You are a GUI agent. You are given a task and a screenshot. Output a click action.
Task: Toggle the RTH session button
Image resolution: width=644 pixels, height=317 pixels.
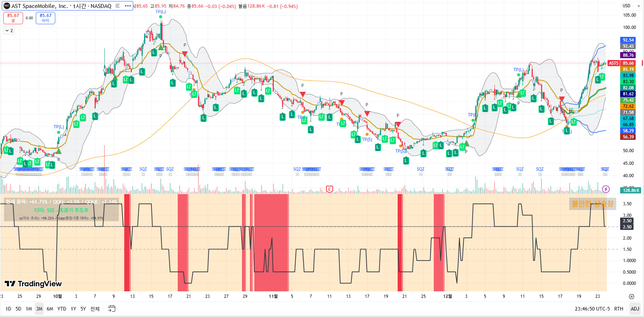(619, 309)
